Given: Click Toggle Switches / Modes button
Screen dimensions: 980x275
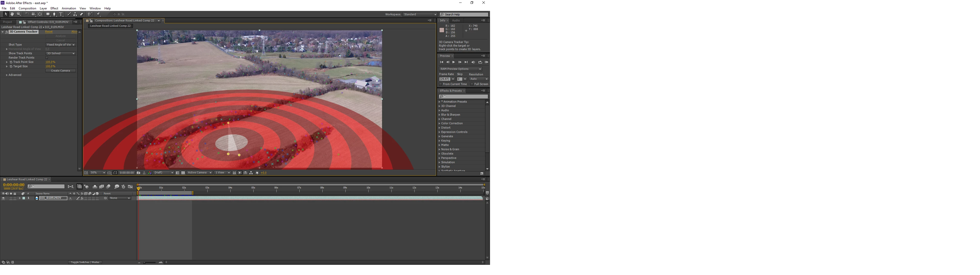Looking at the screenshot, I should [85, 262].
